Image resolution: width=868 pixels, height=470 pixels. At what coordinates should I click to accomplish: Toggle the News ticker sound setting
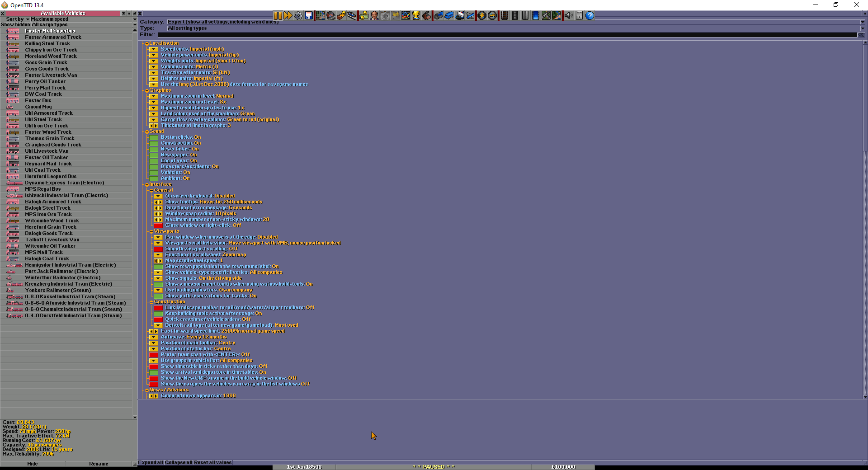click(154, 149)
